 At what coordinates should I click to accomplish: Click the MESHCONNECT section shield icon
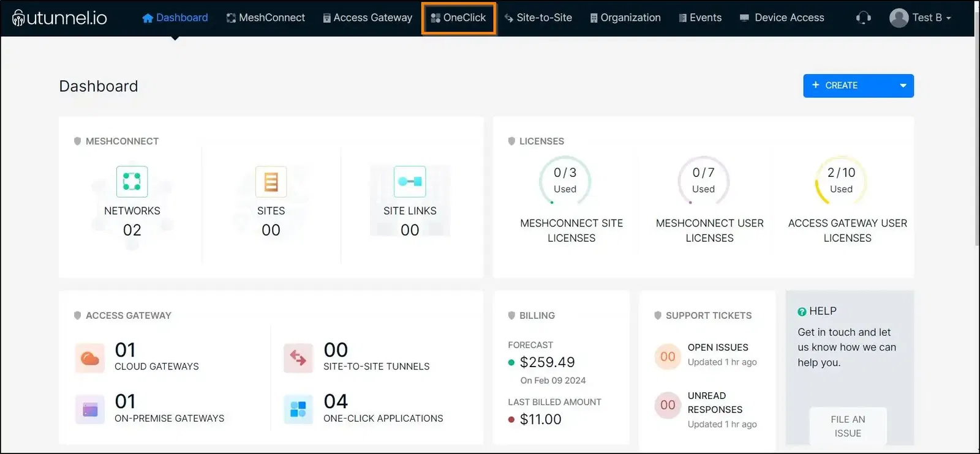77,141
